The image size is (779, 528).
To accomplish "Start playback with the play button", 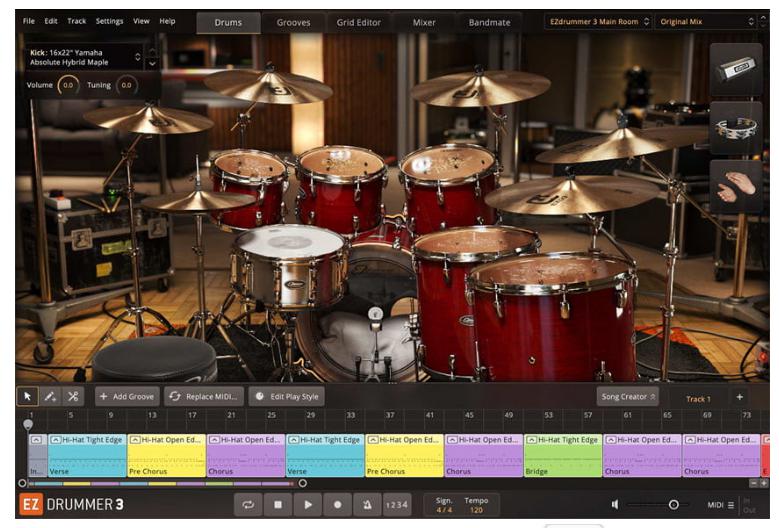I will point(308,505).
